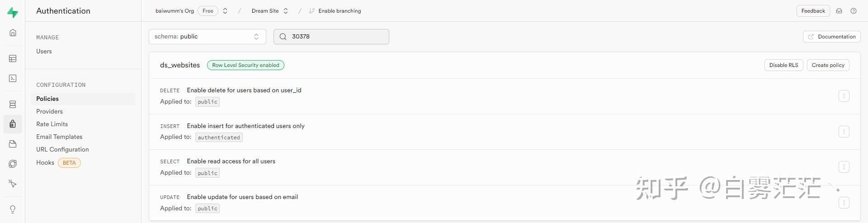
Task: Click the help question mark icon
Action: (x=854, y=11)
